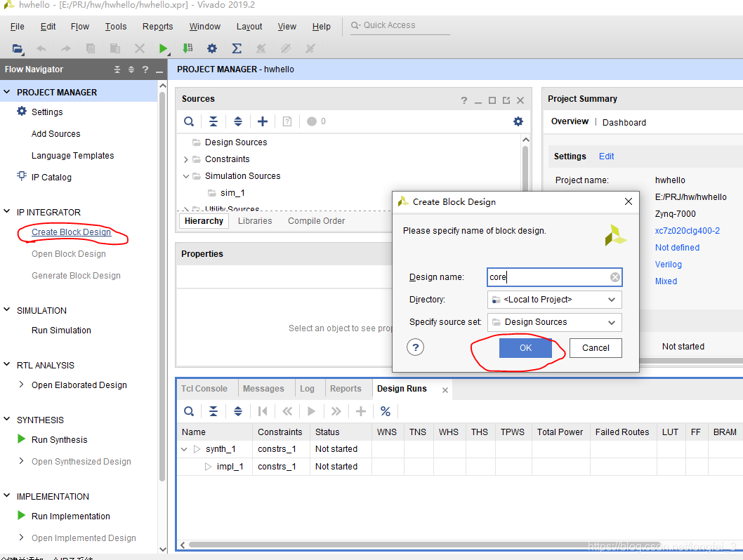Search in Design Runs panel

[x=189, y=411]
